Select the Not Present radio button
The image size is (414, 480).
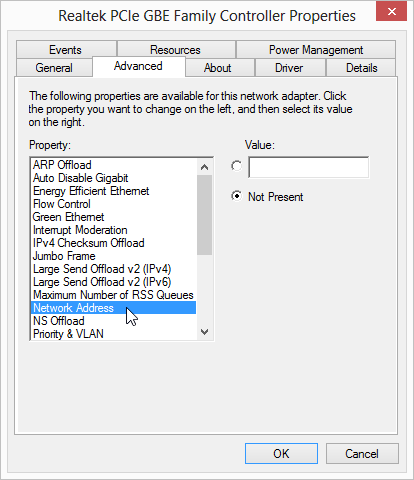[237, 196]
